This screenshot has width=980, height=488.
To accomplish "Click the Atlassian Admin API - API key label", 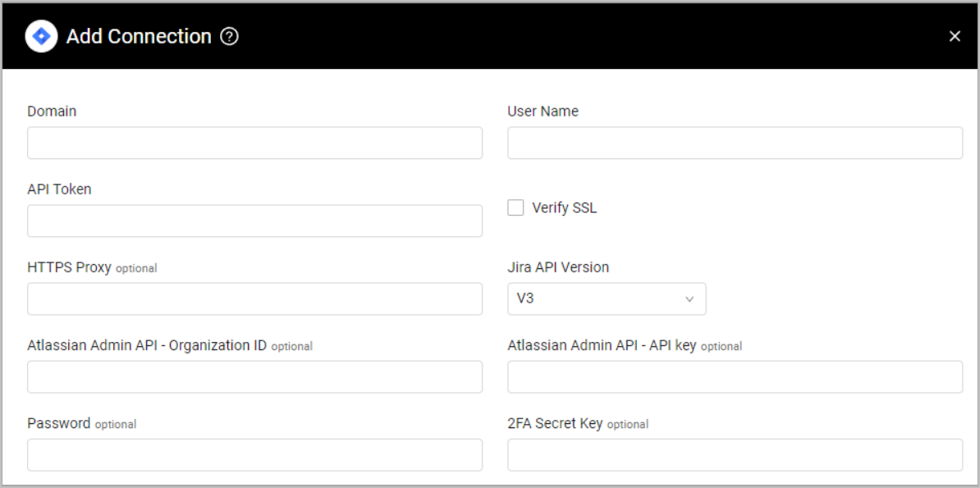I will point(602,345).
